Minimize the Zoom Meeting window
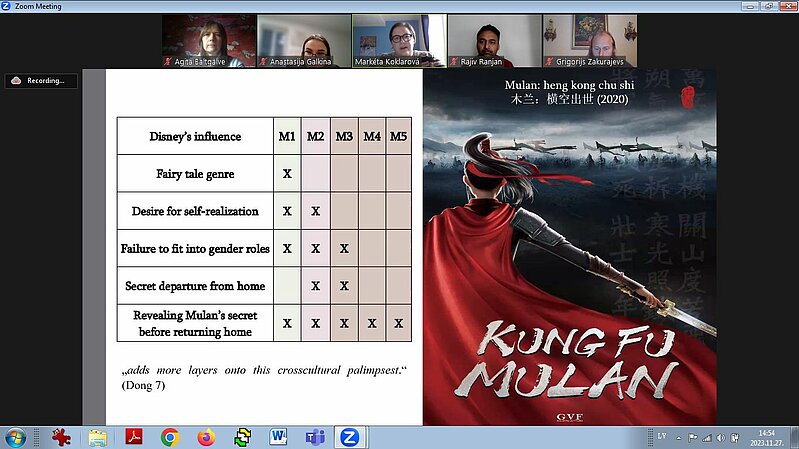This screenshot has height=449, width=799. pyautogui.click(x=749, y=6)
